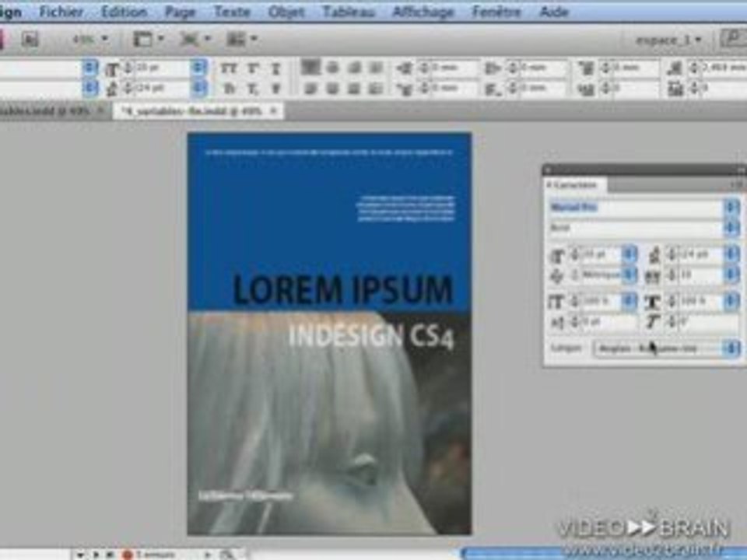This screenshot has width=747, height=560.
Task: Open the Edition menu
Action: tap(124, 12)
